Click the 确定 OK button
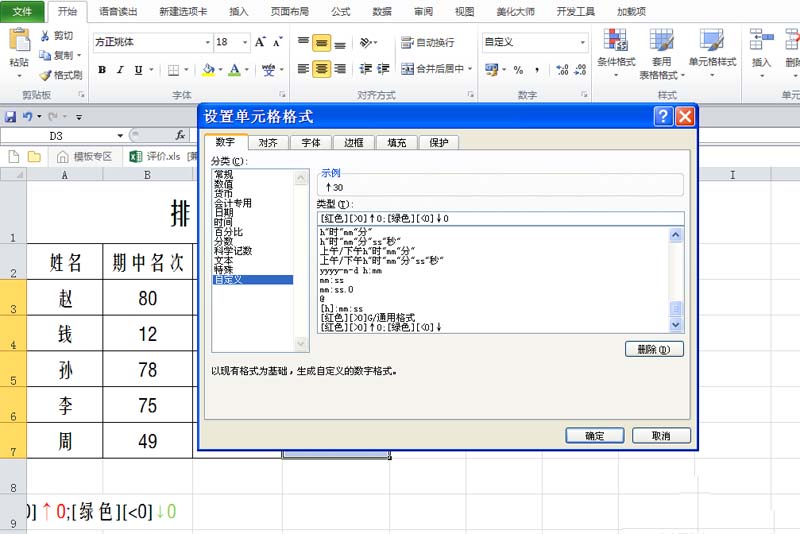The width and height of the screenshot is (800, 534). click(x=594, y=436)
